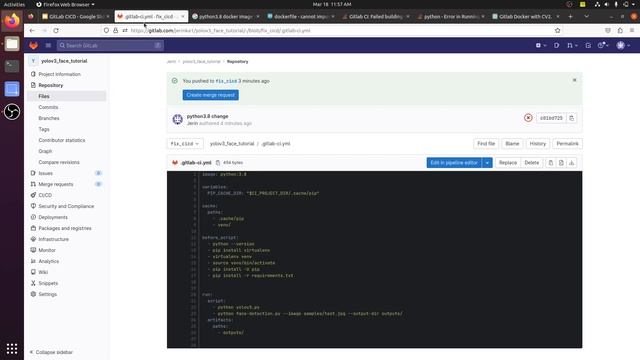Click the Issues sidebar icon
Image resolution: width=640 pixels, height=360 pixels.
point(33,173)
